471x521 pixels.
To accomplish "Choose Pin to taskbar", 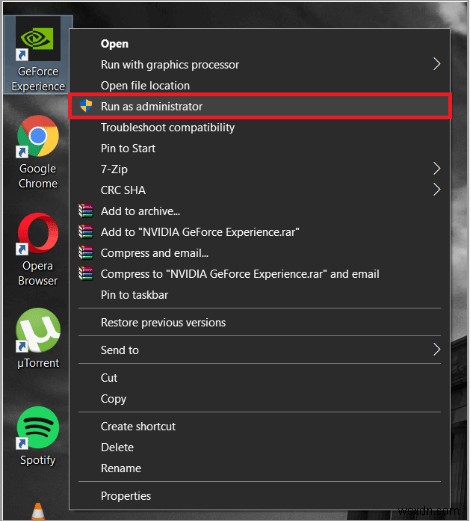I will pos(260,295).
